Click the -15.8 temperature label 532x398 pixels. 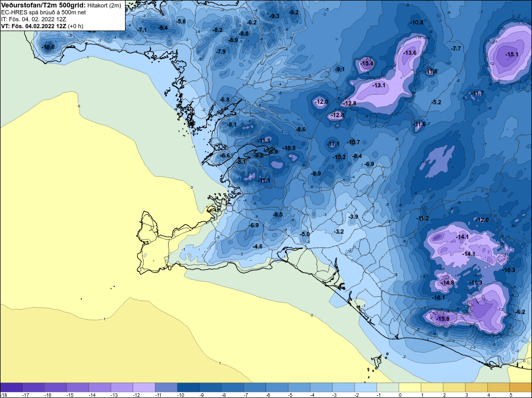(x=443, y=319)
